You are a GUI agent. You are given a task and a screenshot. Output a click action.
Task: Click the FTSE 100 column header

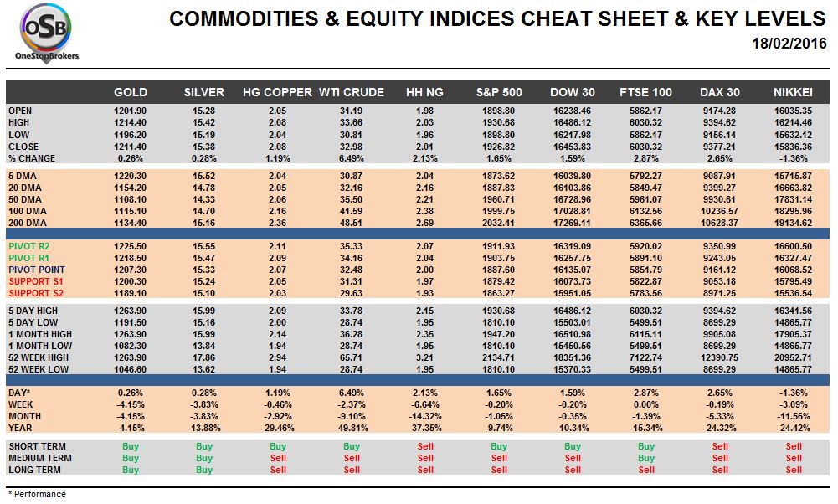pyautogui.click(x=645, y=92)
